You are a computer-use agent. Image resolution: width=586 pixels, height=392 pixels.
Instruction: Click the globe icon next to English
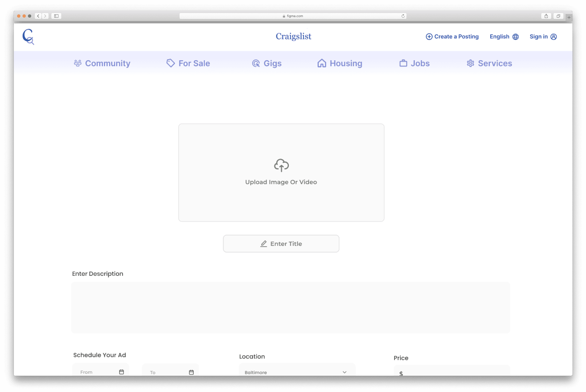(515, 37)
